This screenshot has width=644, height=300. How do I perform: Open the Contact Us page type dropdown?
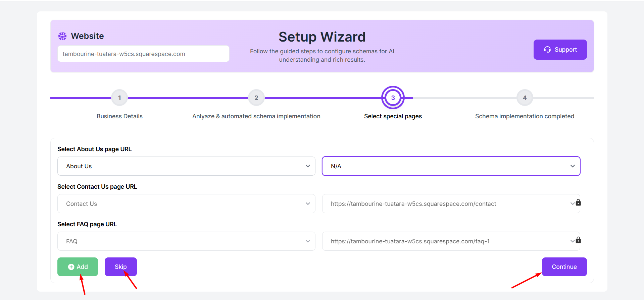click(x=186, y=204)
